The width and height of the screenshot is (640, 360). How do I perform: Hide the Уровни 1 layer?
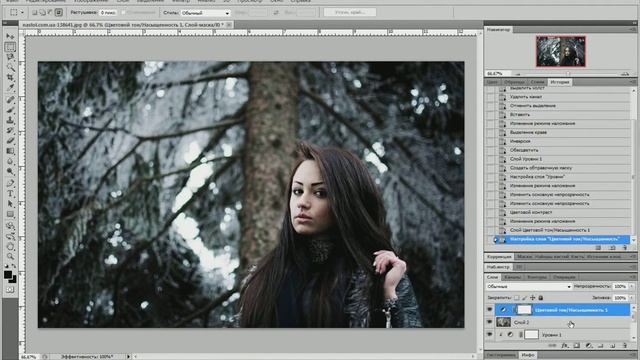490,335
